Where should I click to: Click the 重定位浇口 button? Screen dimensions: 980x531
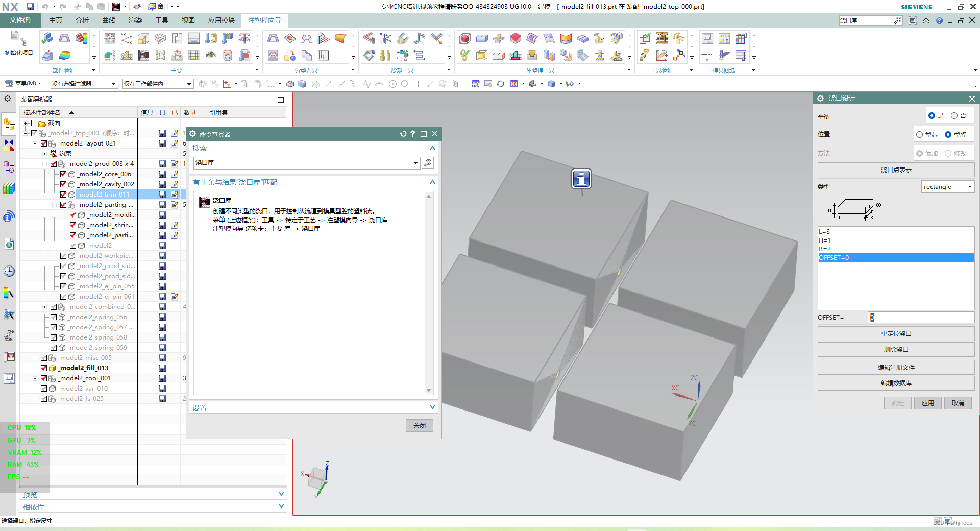(896, 333)
